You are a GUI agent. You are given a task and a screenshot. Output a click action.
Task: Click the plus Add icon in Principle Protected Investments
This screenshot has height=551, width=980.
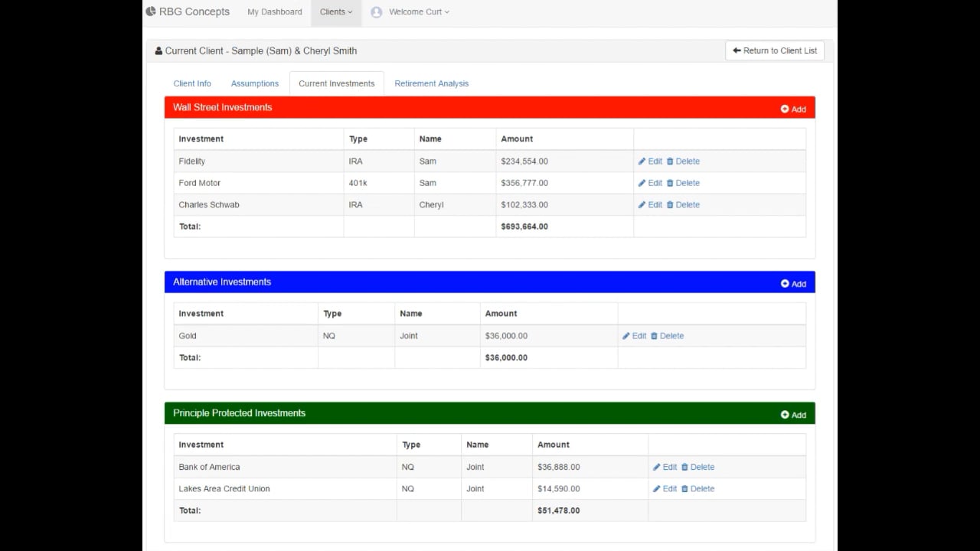785,415
